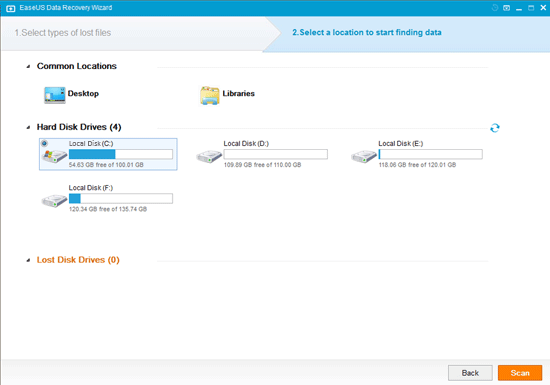The image size is (550, 385).
Task: Click the Libraries folder icon
Action: (210, 95)
